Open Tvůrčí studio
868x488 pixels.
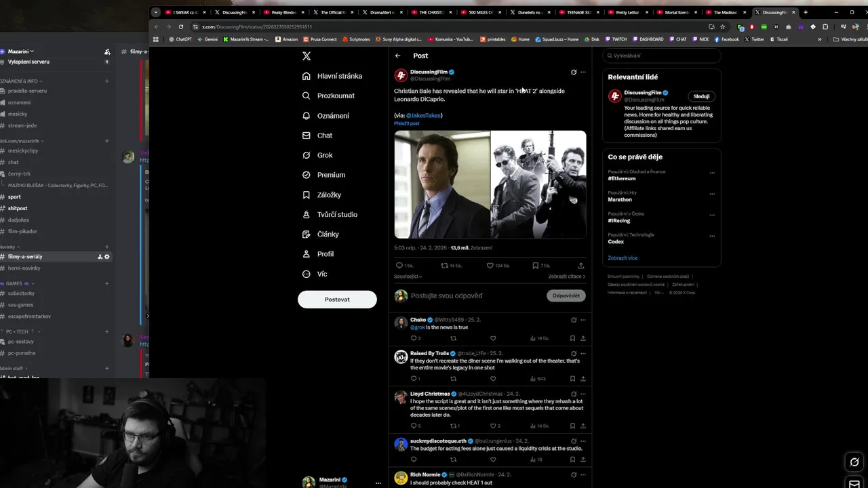tap(330, 214)
